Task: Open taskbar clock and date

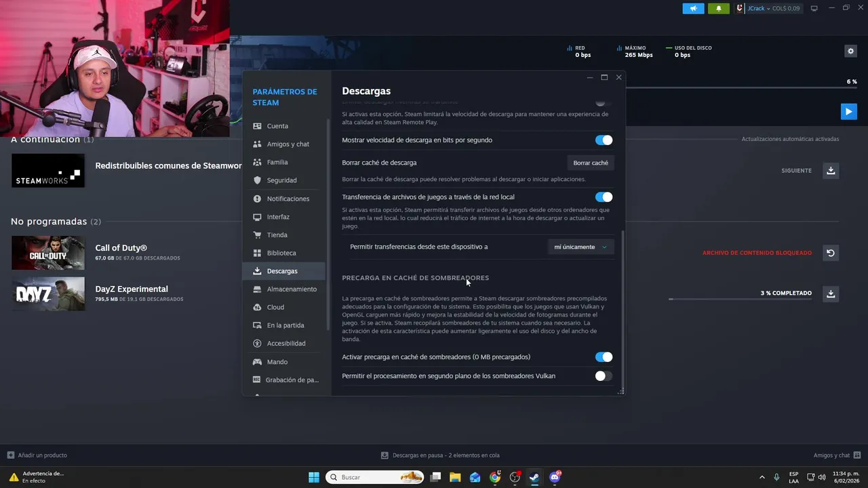Action: pyautogui.click(x=846, y=477)
